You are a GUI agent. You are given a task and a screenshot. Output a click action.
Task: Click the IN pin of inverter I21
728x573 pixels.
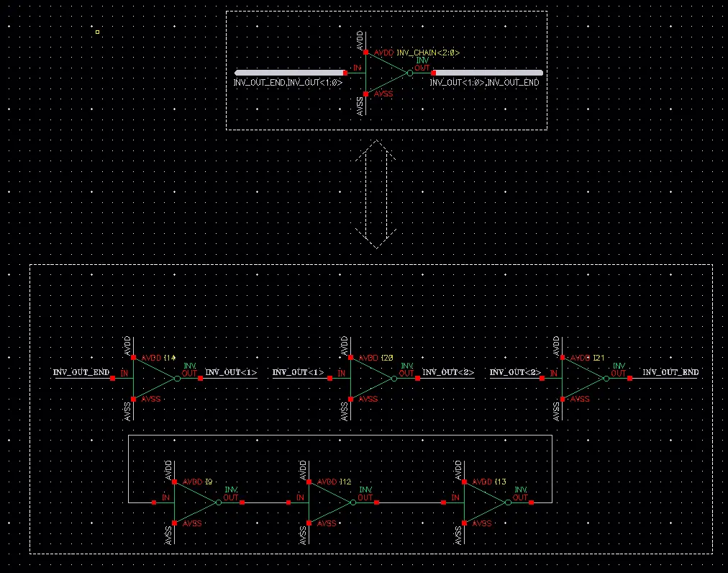pos(542,379)
